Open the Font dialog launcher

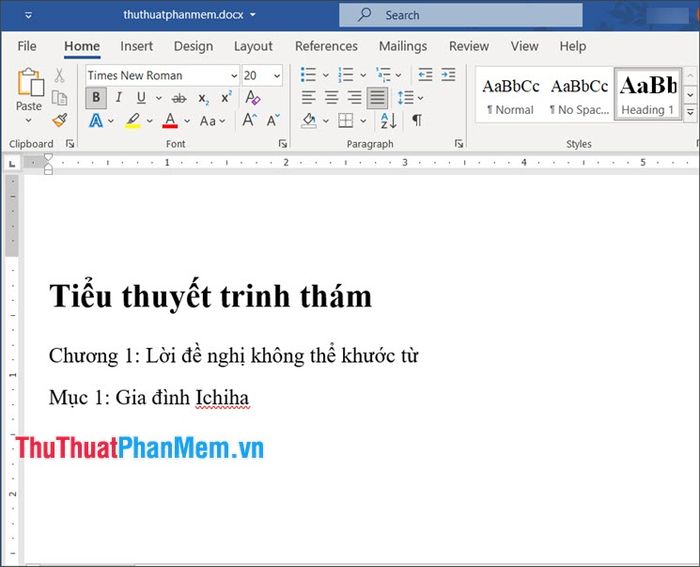click(282, 143)
